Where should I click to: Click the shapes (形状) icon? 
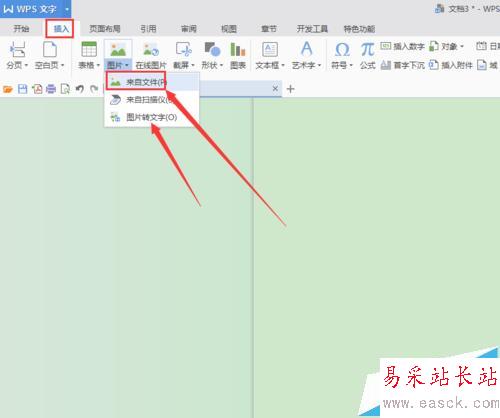212,50
